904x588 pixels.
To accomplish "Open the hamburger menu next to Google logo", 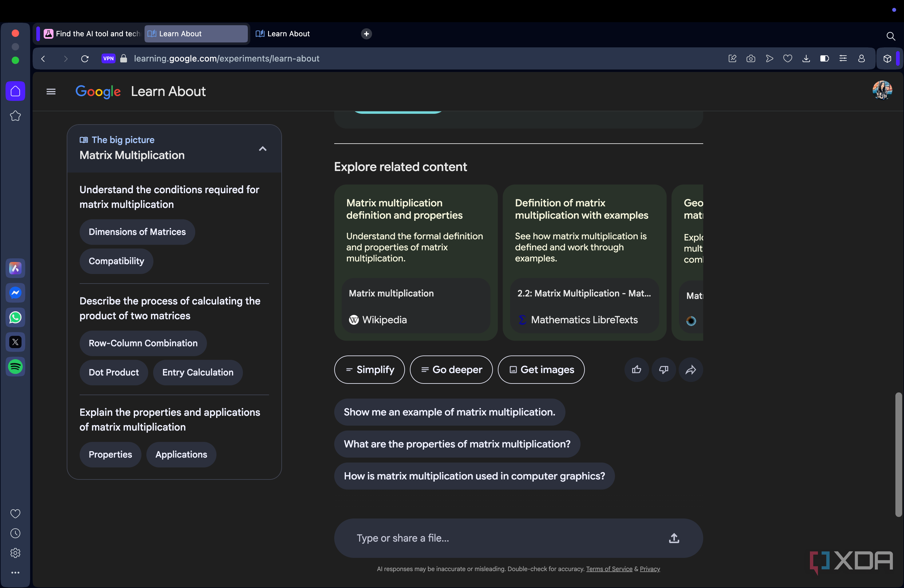I will (x=51, y=92).
